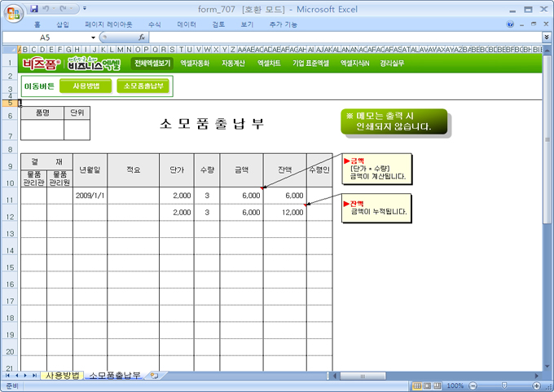The image size is (554, 392).
Task: Minimize the ribbon workbook window button
Action: pos(522,24)
